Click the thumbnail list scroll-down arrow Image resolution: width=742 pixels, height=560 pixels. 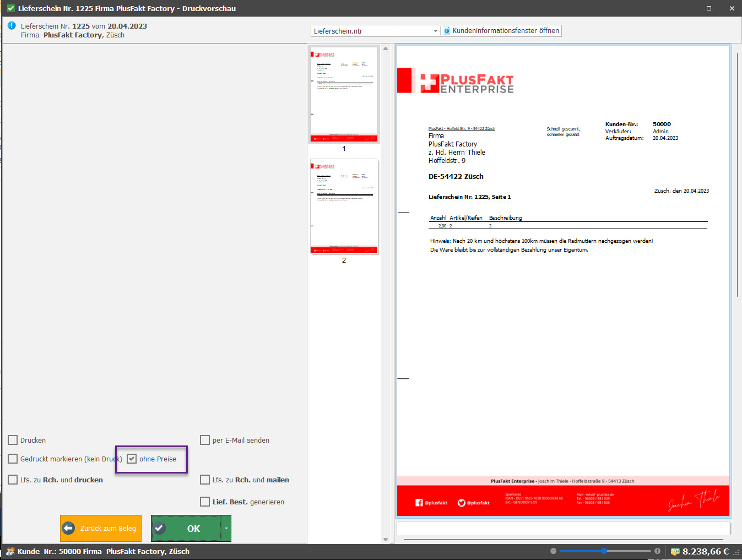coord(386,540)
